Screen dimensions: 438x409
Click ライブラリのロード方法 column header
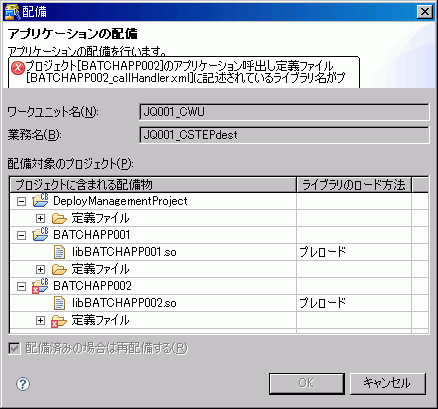tap(354, 184)
